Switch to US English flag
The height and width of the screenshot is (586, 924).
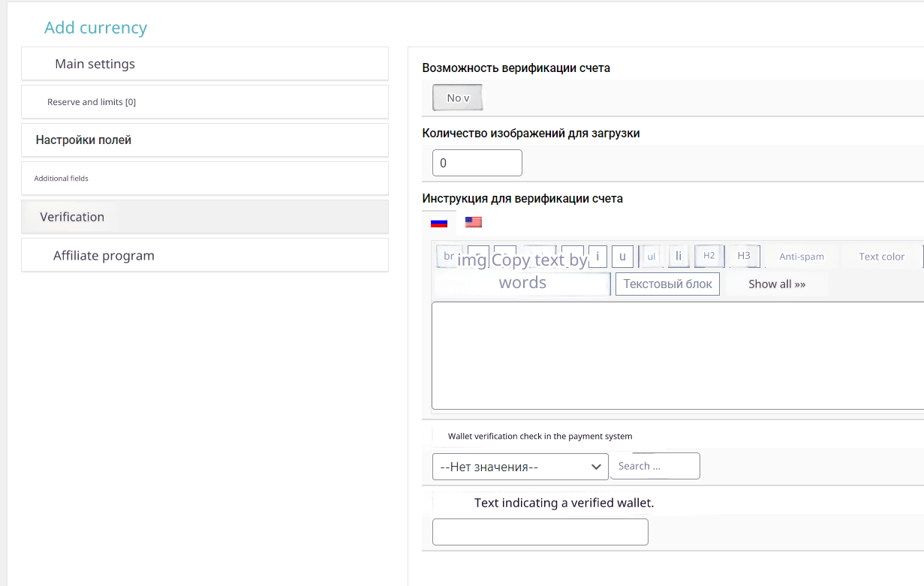pos(474,222)
